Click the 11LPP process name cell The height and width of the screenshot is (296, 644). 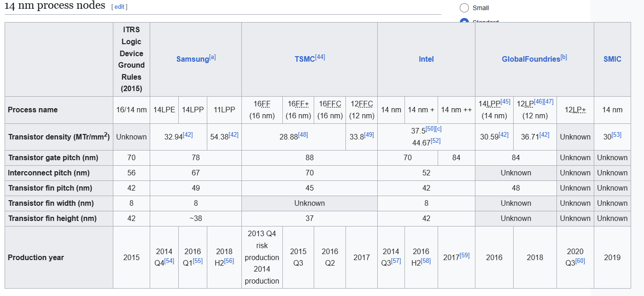[224, 110]
